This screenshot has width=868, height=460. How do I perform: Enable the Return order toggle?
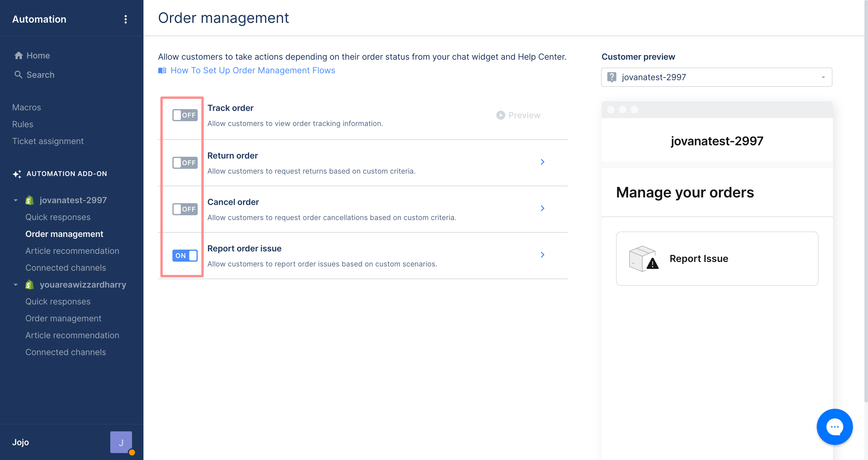185,163
